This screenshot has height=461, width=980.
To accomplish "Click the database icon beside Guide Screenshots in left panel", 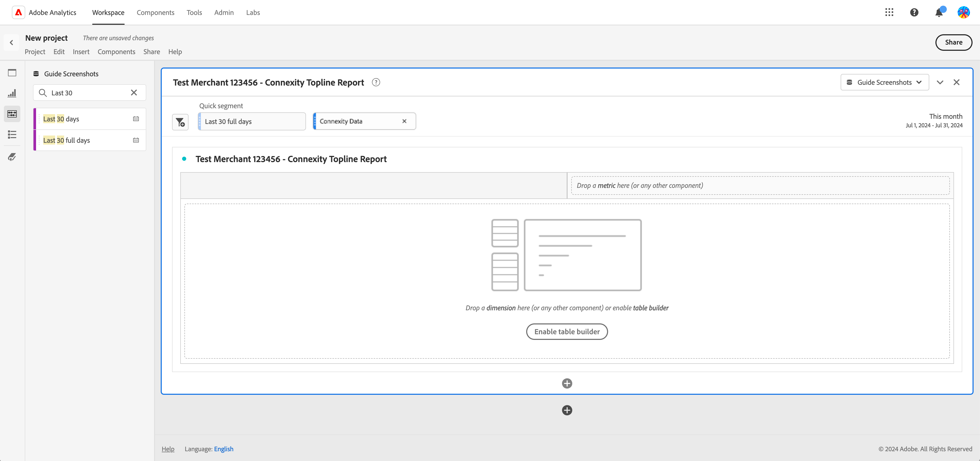I will tap(36, 74).
